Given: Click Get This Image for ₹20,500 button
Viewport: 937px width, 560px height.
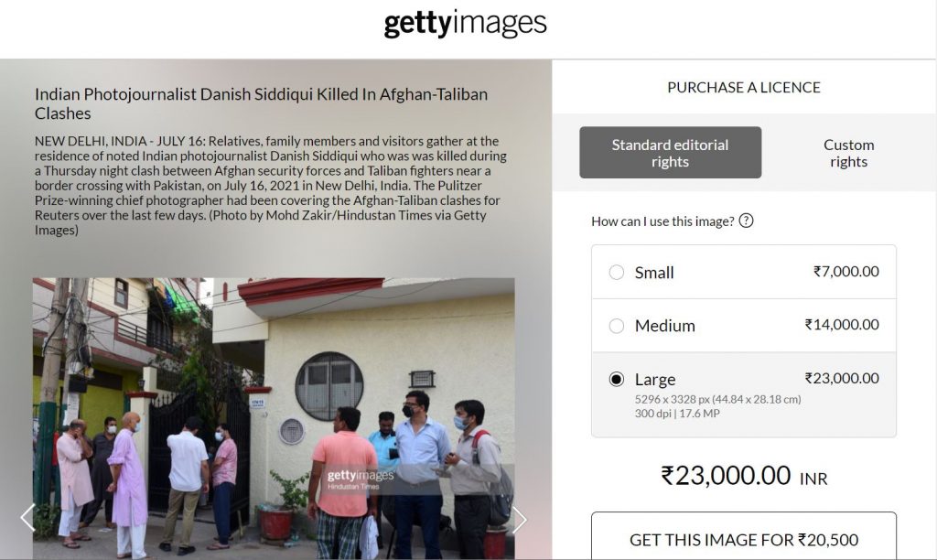Looking at the screenshot, I should (744, 536).
